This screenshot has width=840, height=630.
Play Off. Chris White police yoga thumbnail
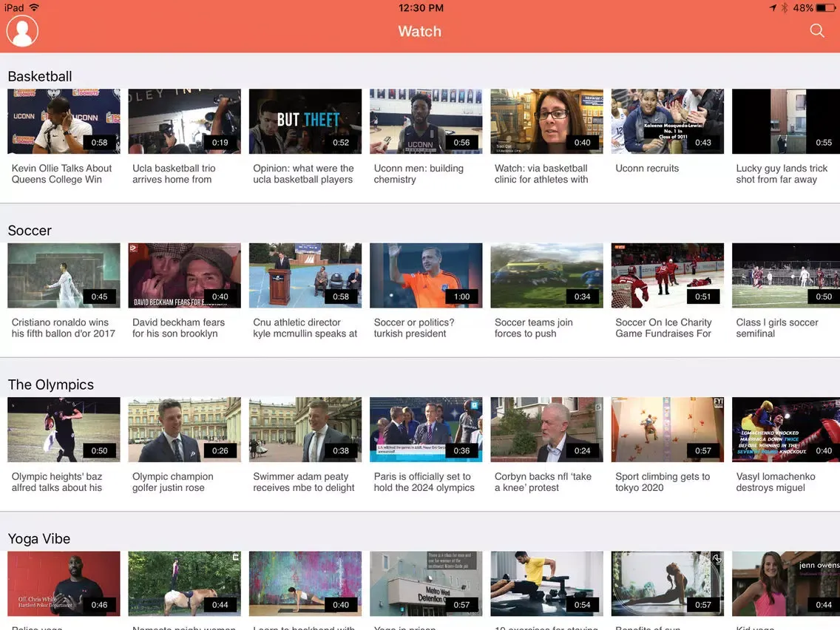pyautogui.click(x=64, y=584)
